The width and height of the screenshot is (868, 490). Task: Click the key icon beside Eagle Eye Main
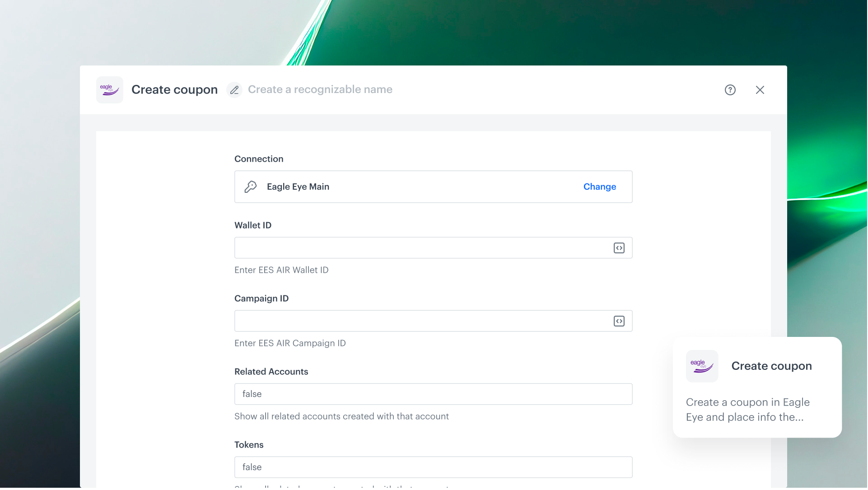click(251, 187)
